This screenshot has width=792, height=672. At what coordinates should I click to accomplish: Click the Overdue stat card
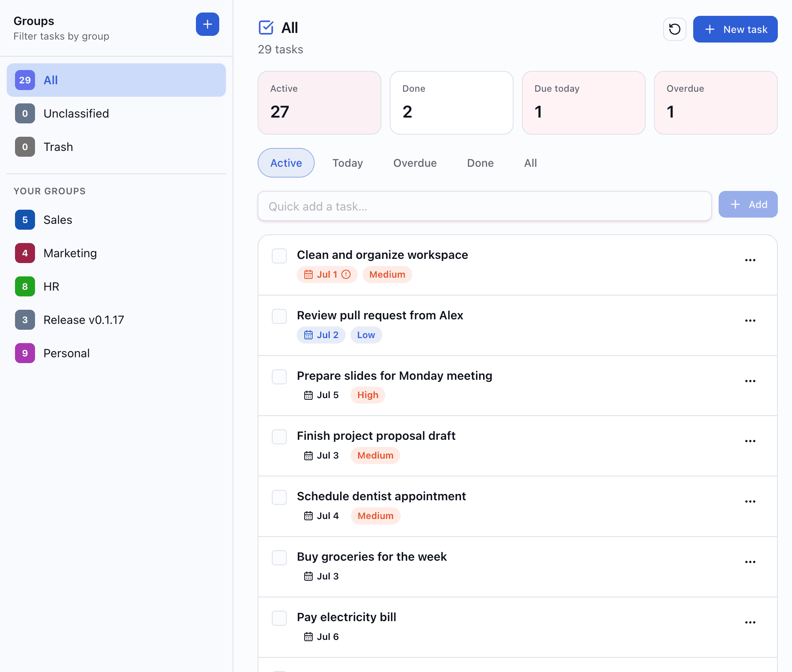click(716, 103)
